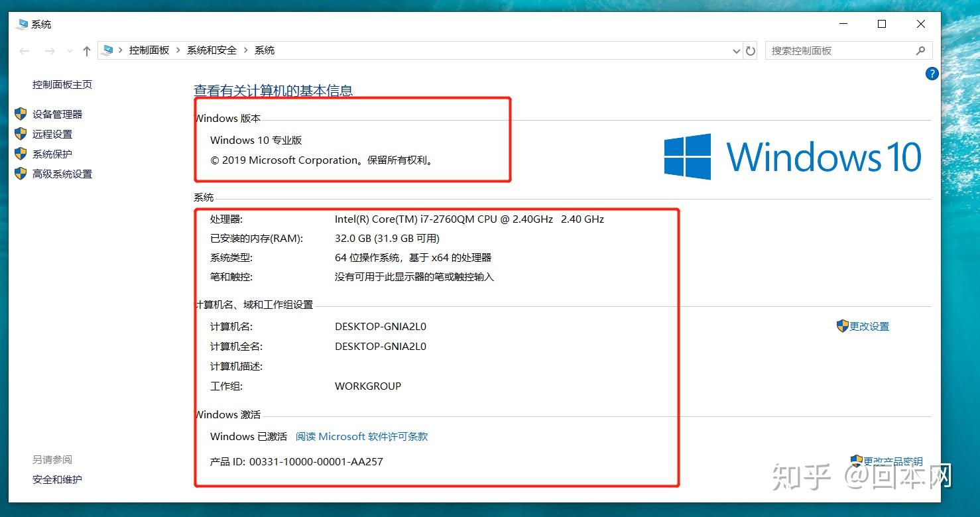Navigate to 系统和安全 via the breadcrumb
This screenshot has height=517, width=980.
(211, 50)
